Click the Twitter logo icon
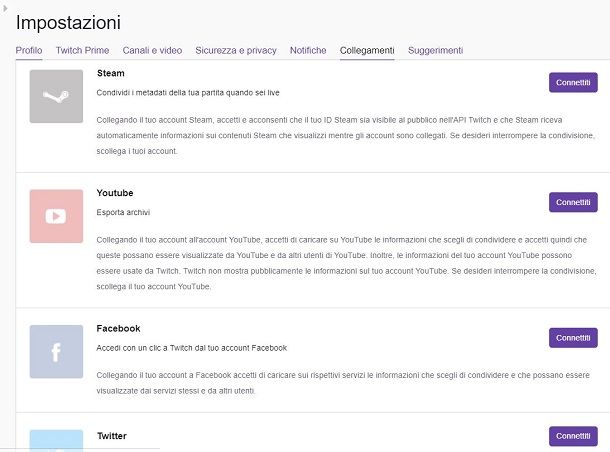This screenshot has width=610, height=452. (x=56, y=440)
